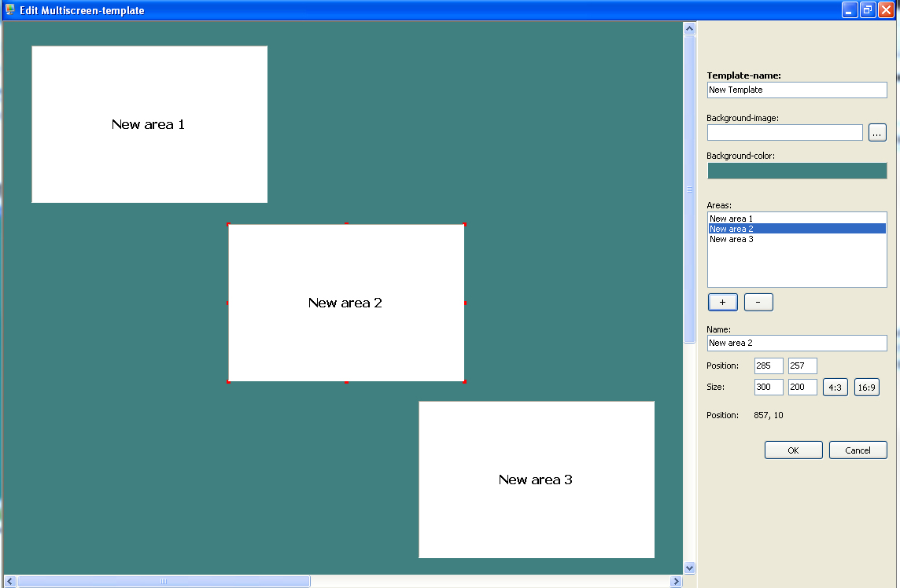Click the vertical scrollbar down arrow
The height and width of the screenshot is (588, 900).
690,568
